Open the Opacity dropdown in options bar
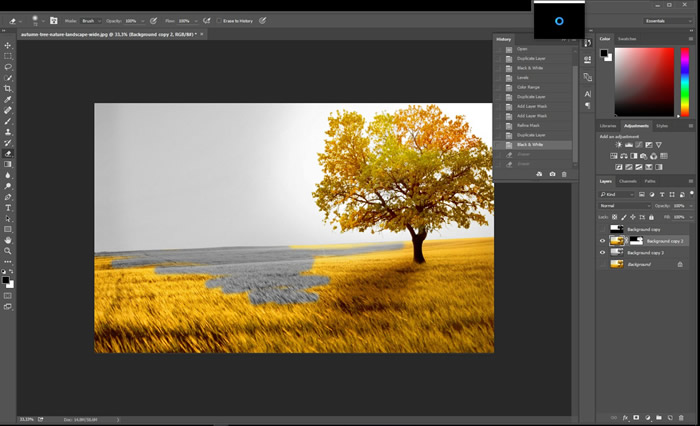This screenshot has height=426, width=700. (x=143, y=21)
